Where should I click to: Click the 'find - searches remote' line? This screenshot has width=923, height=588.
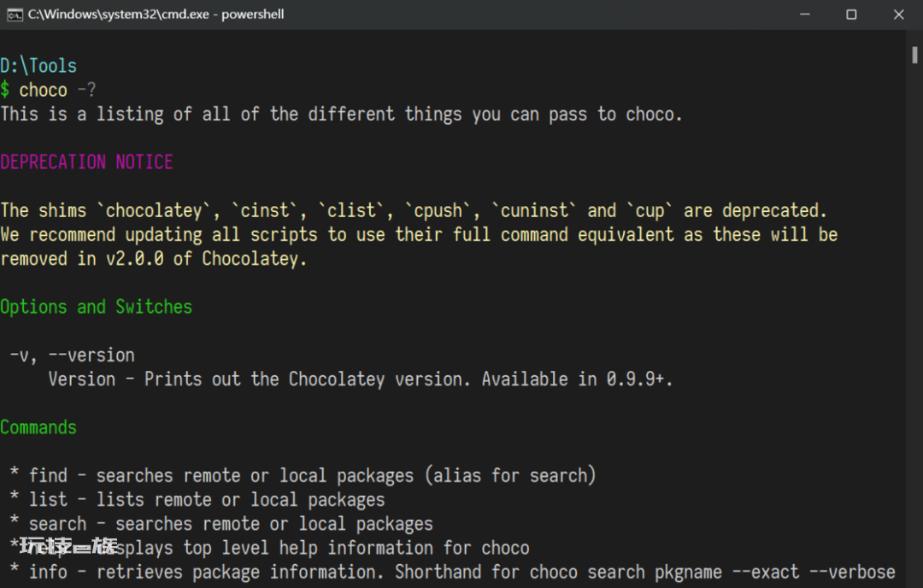[x=303, y=475]
